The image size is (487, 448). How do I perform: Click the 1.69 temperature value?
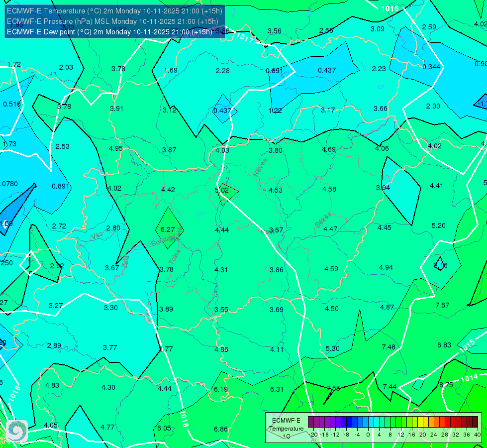coord(171,70)
